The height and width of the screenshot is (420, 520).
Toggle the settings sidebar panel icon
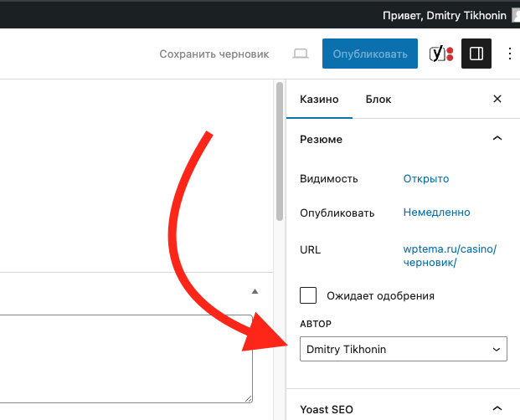pyautogui.click(x=476, y=54)
